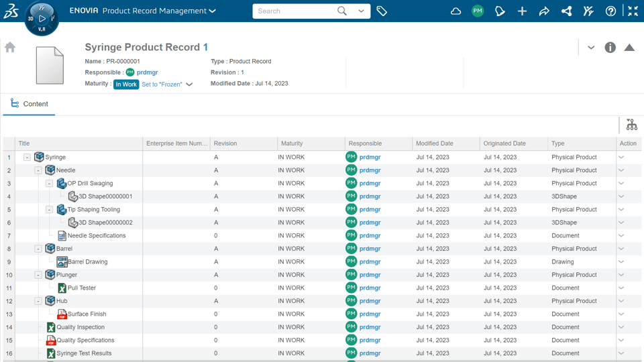Click the structure tree view icon
Viewport: 644px width, 362px height.
tap(631, 125)
